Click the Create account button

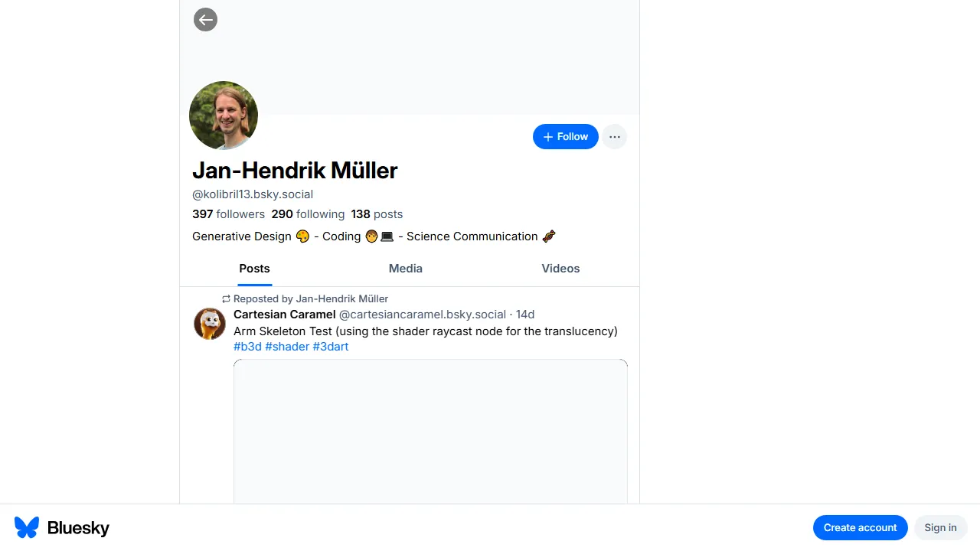tap(860, 527)
